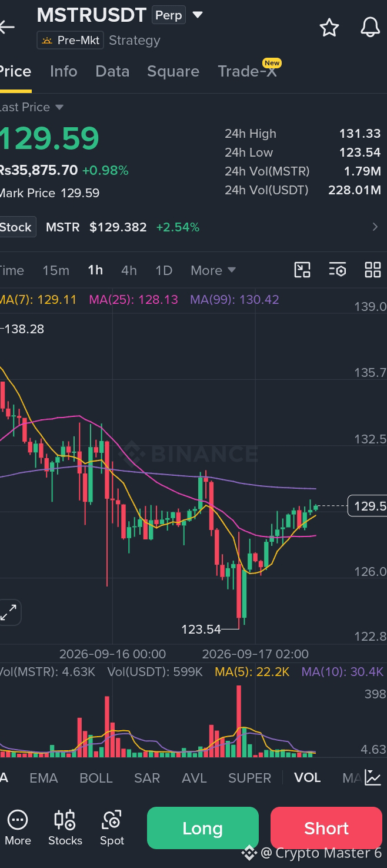The height and width of the screenshot is (868, 387).
Task: Open the Trade-X tab
Action: coord(247,71)
